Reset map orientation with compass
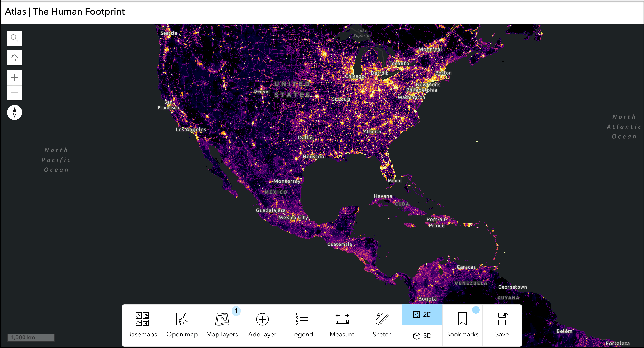This screenshot has height=348, width=644. click(15, 112)
